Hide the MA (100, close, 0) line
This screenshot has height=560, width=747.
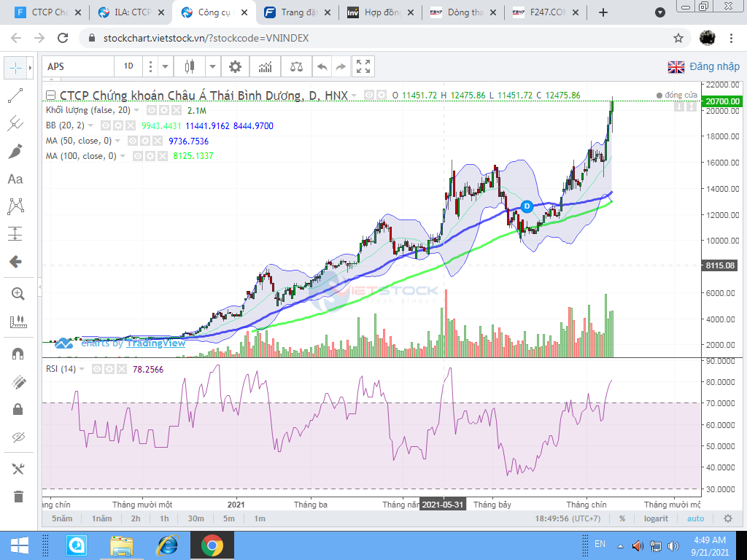pyautogui.click(x=138, y=156)
